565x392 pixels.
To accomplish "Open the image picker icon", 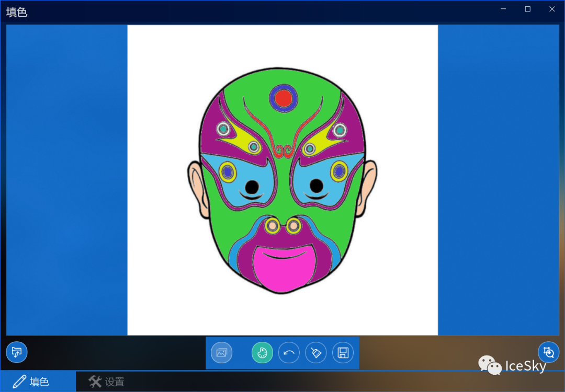I will (x=221, y=353).
